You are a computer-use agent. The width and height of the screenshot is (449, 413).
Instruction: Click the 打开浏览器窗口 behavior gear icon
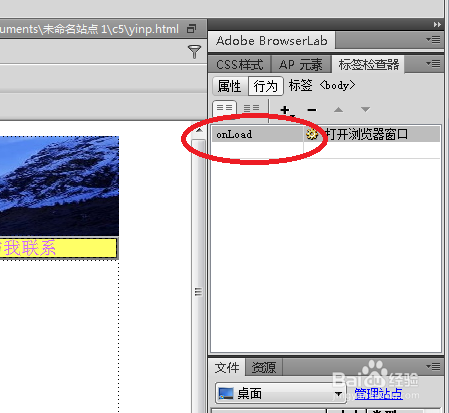(312, 134)
